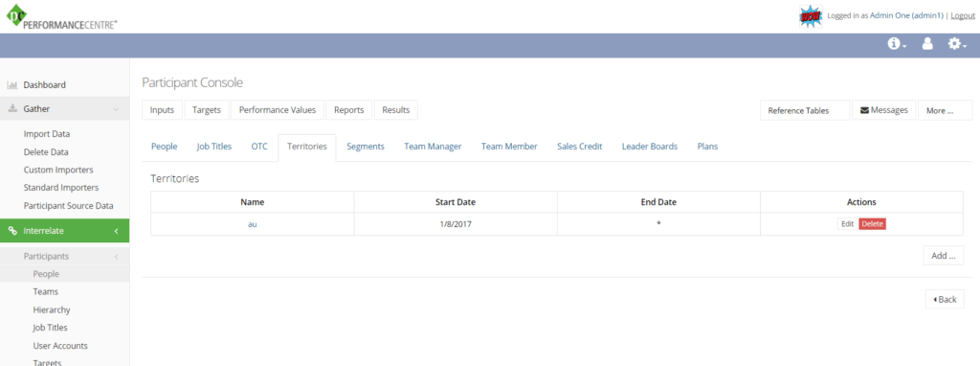The height and width of the screenshot is (366, 980).
Task: Click the 1/8/2017 start date cell
Action: pos(456,224)
